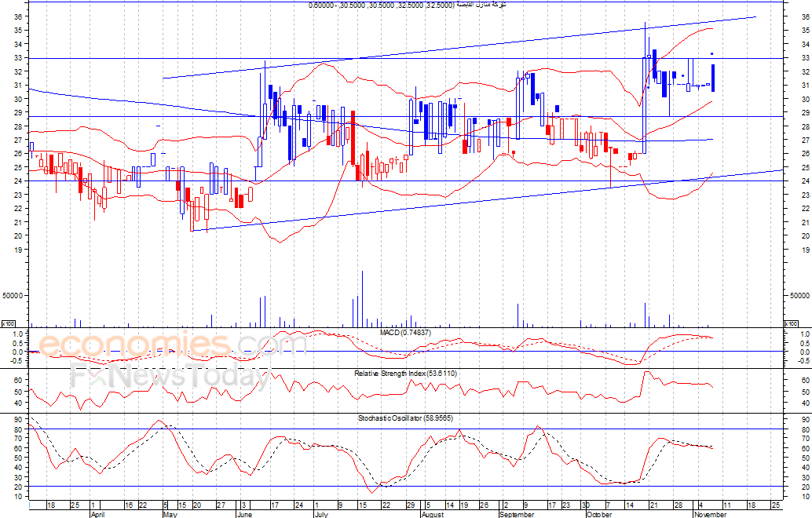This screenshot has width=812, height=518.
Task: Click the date tick labeled 24
Action: pyautogui.click(x=298, y=505)
